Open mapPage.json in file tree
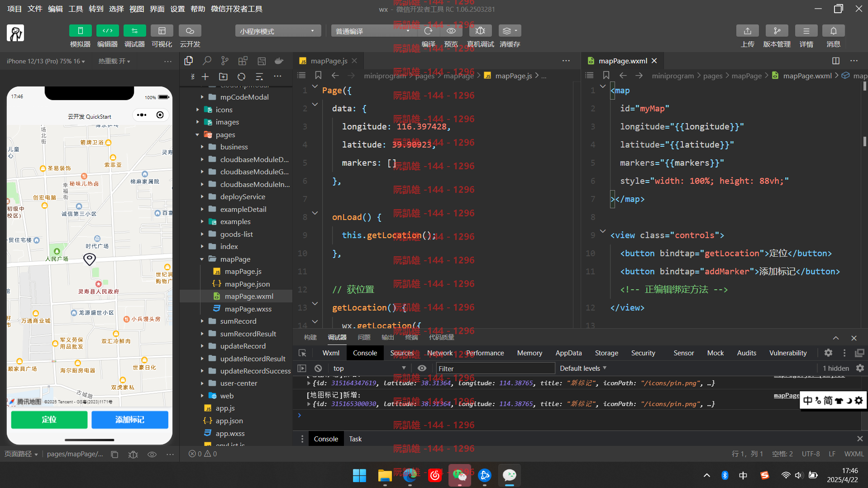Screen dimensions: 868x488 point(247,284)
